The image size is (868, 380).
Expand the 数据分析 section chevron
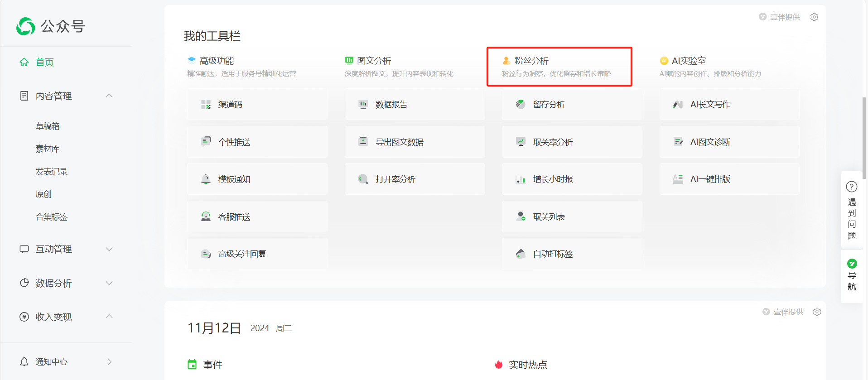click(109, 283)
